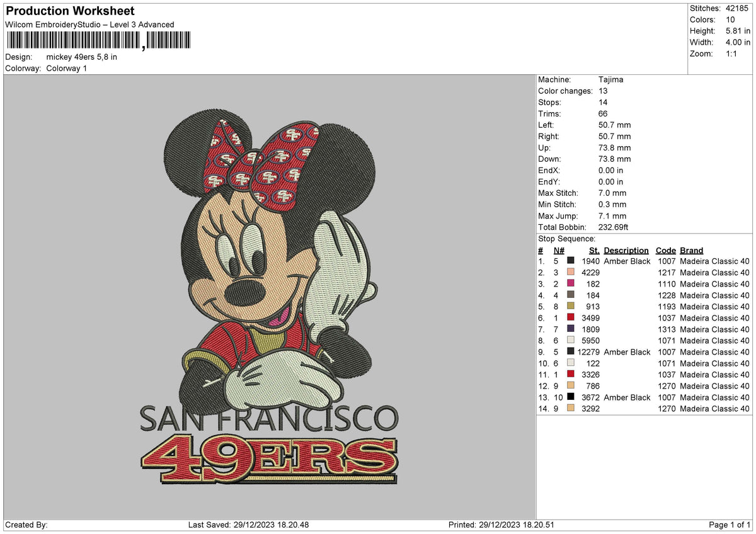Click the black swatch in stop row 1
This screenshot has width=756, height=534.
coord(571,260)
